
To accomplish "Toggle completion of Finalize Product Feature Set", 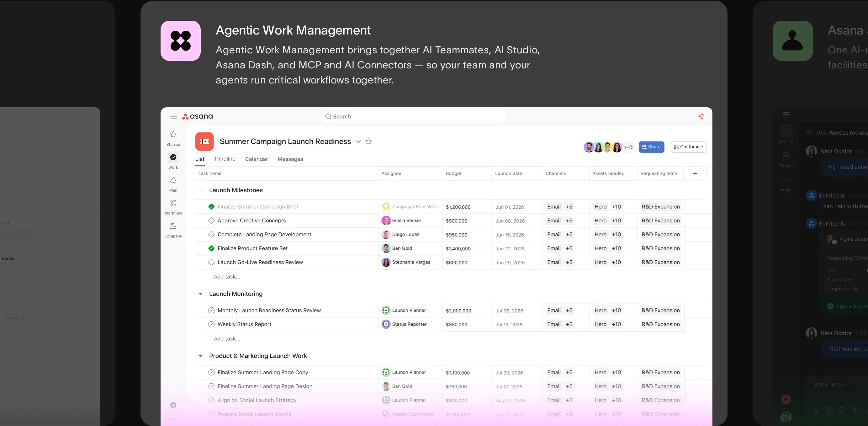I will pyautogui.click(x=211, y=248).
